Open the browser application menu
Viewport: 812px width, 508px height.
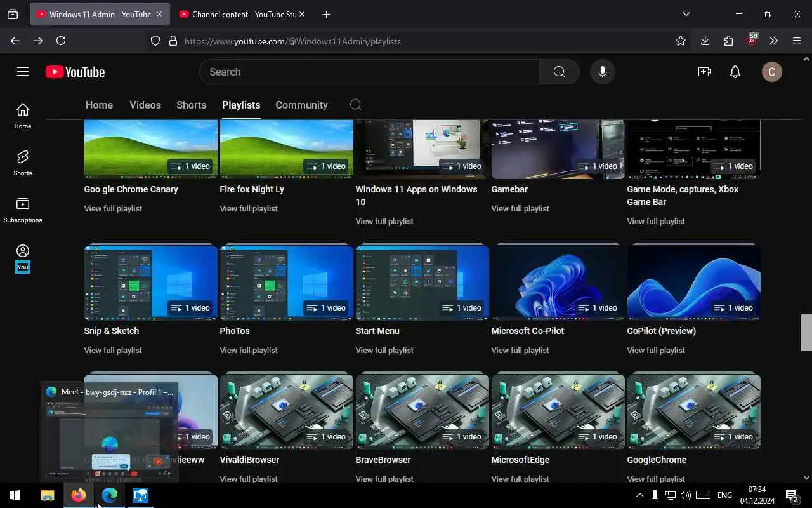coord(797,41)
